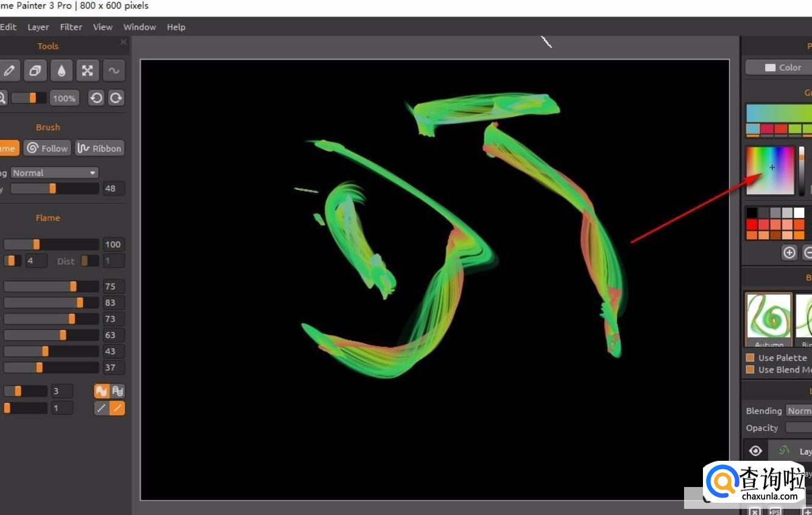Click the value field showing 100
This screenshot has height=515, width=812.
click(113, 244)
